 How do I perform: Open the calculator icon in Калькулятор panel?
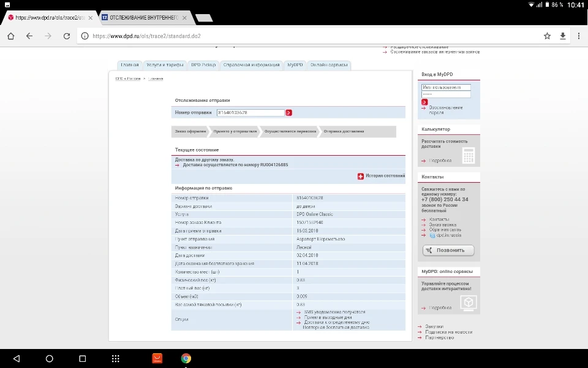(469, 155)
